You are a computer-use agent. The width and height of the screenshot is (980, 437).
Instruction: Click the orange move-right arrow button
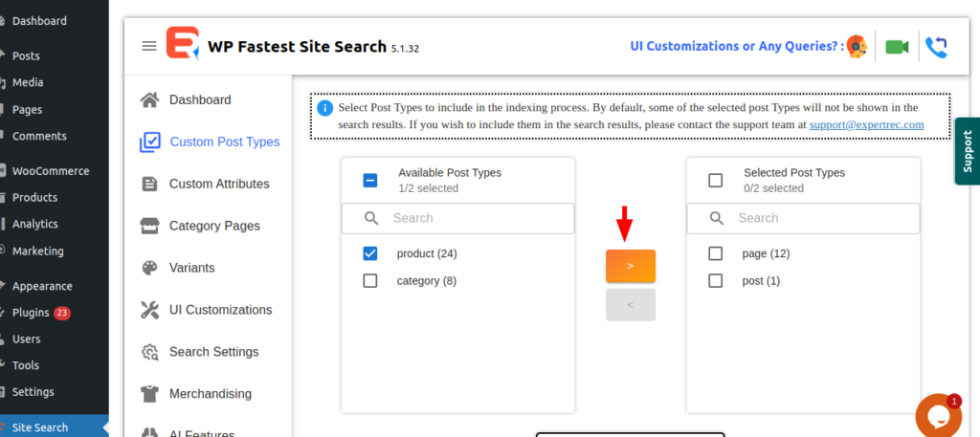click(x=631, y=266)
